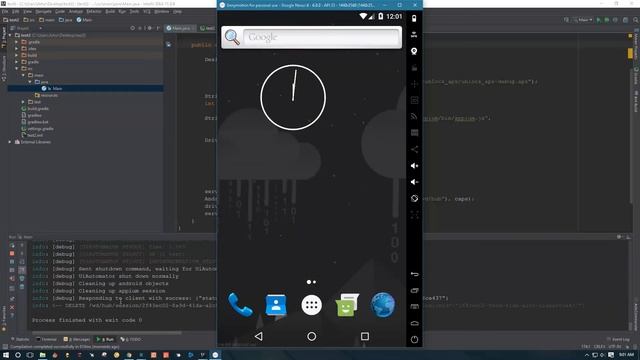Open the Navigate menu in IntelliJ
This screenshot has height=360, width=640.
pos(43,12)
